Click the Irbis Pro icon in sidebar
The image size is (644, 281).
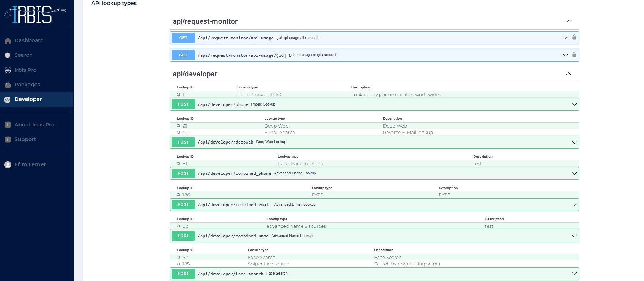point(8,70)
